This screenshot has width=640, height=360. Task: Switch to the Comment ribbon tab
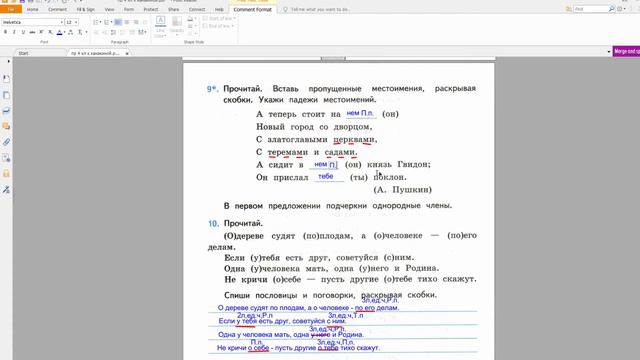pyautogui.click(x=57, y=9)
